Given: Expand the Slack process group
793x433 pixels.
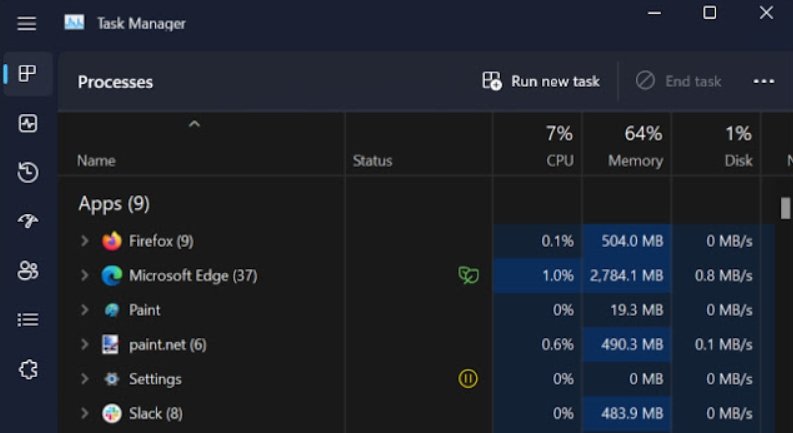Looking at the screenshot, I should (85, 414).
